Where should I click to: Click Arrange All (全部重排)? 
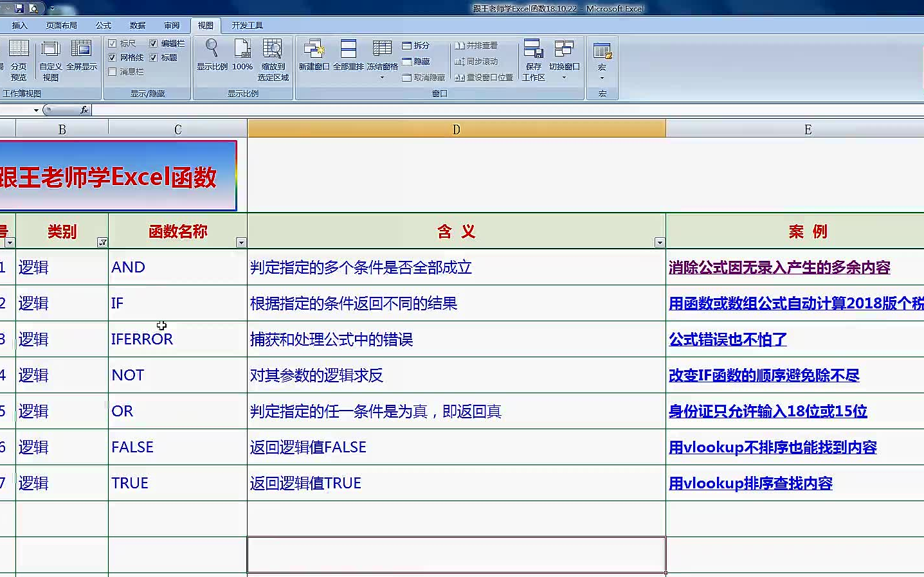point(349,55)
